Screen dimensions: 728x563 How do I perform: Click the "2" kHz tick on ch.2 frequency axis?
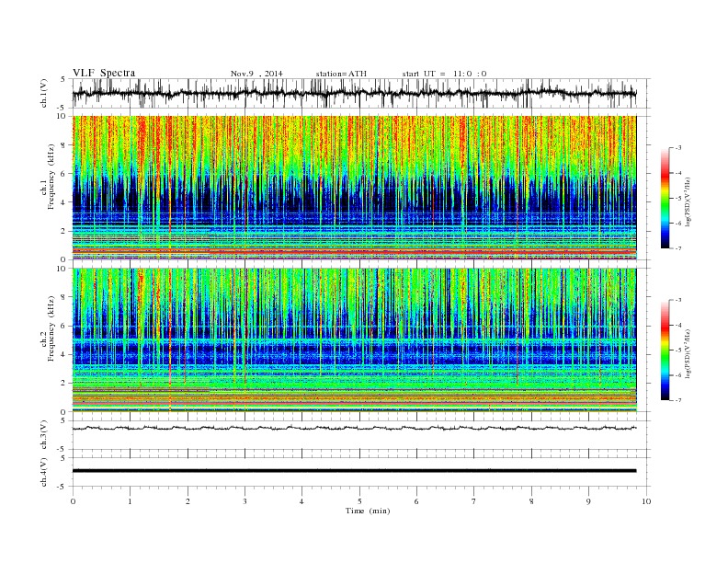click(x=64, y=384)
